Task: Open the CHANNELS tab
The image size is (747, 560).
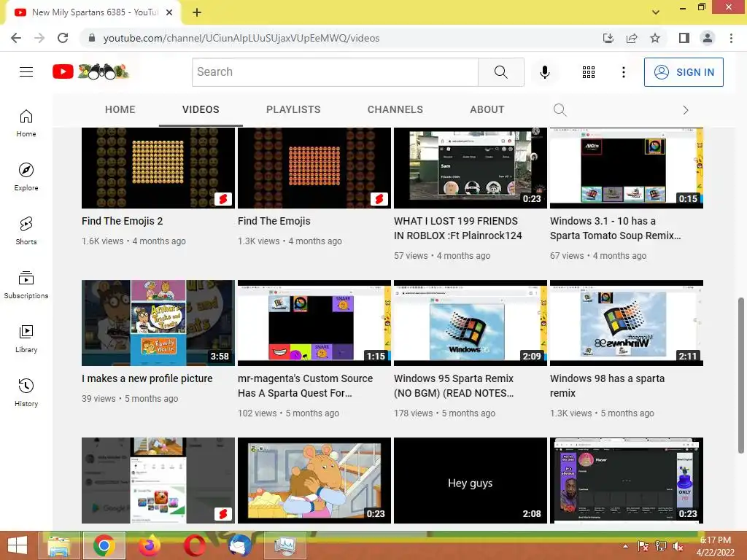Action: 395,109
